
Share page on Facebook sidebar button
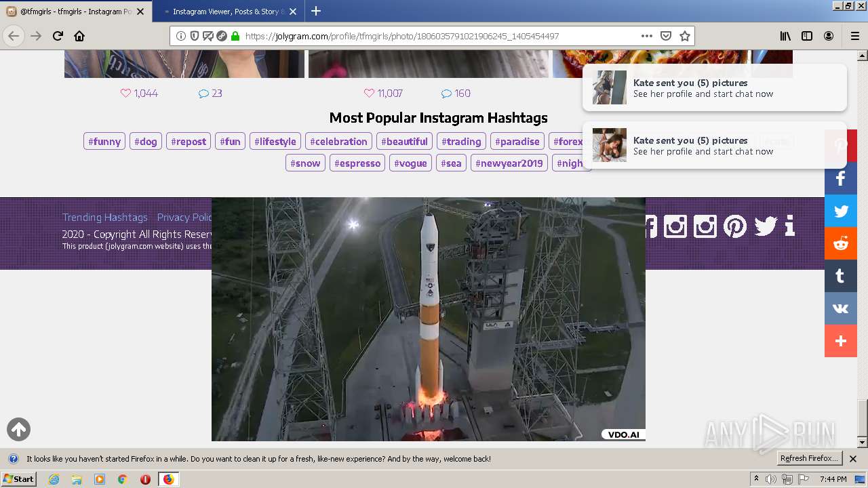tap(841, 178)
